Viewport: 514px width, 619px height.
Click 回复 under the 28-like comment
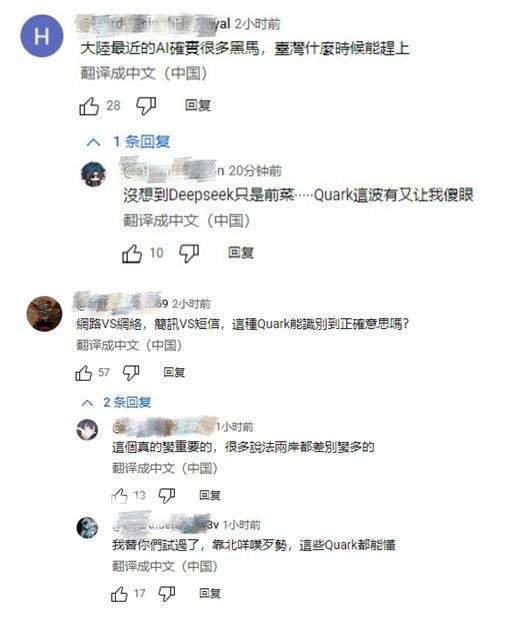point(198,105)
